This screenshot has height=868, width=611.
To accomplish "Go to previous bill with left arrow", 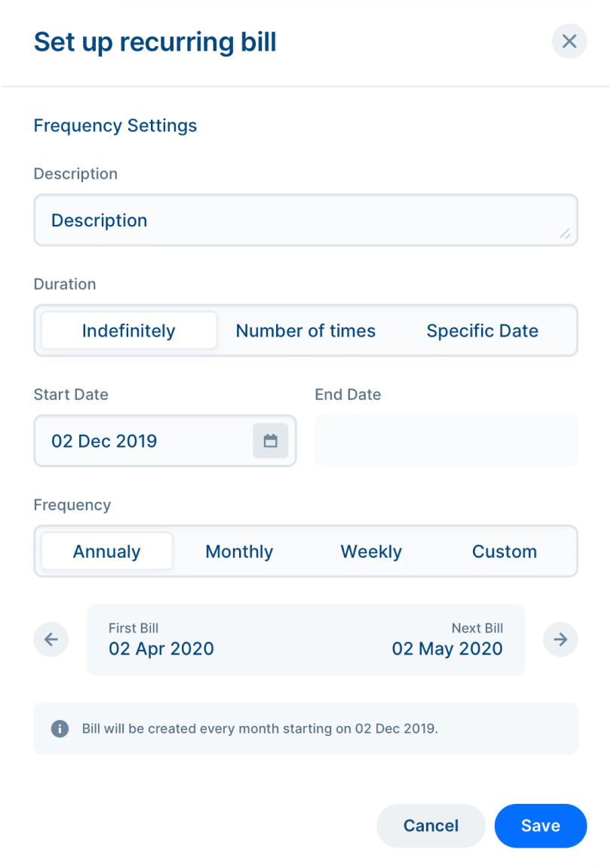I will tap(51, 639).
